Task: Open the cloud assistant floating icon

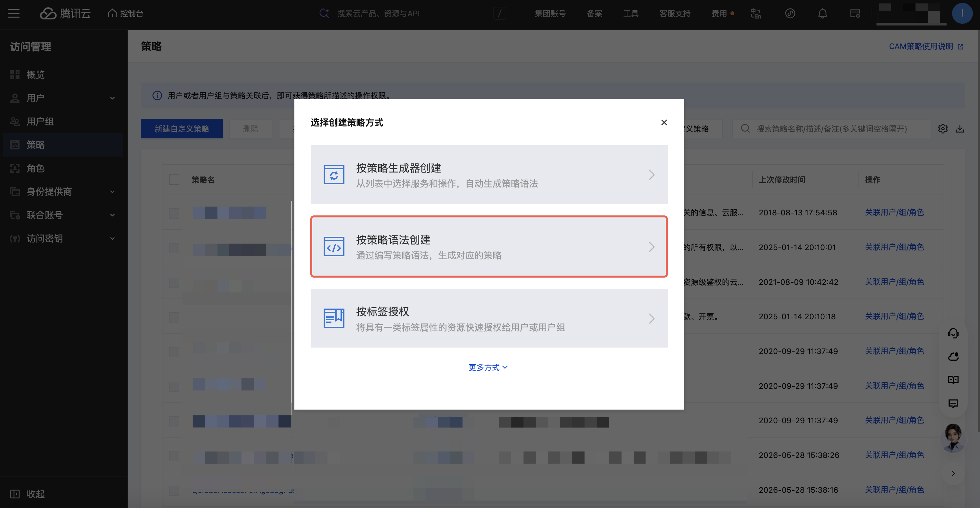Action: pos(953,357)
